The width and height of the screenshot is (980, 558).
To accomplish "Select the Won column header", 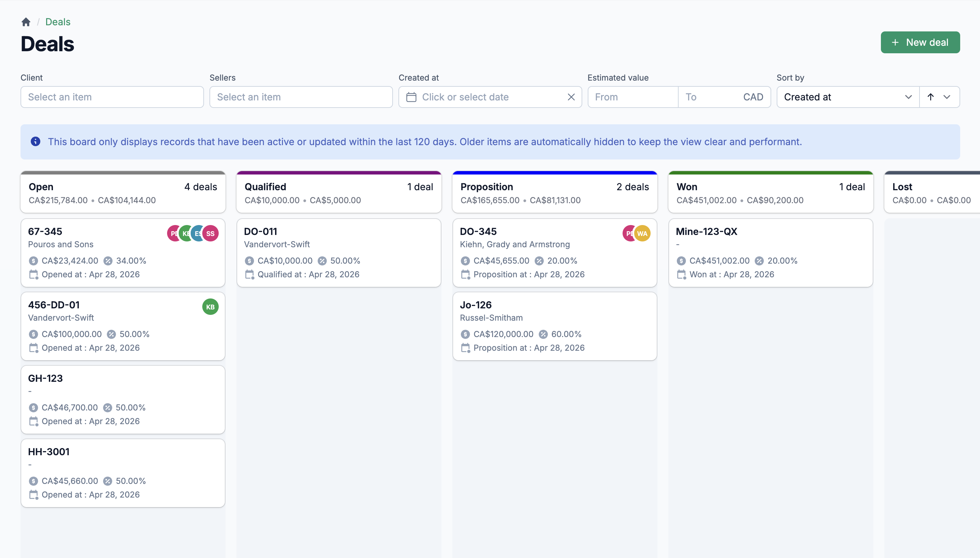I will click(x=771, y=192).
